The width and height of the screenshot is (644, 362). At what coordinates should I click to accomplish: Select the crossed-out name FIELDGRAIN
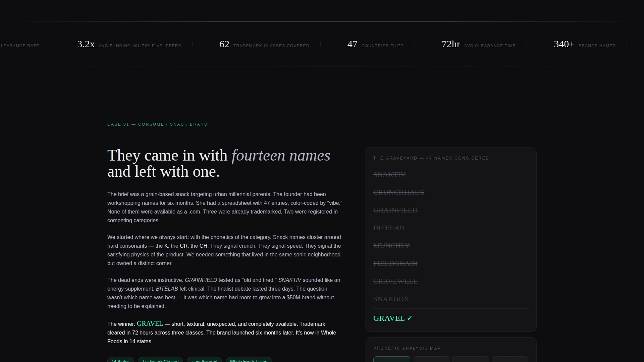coord(395,263)
